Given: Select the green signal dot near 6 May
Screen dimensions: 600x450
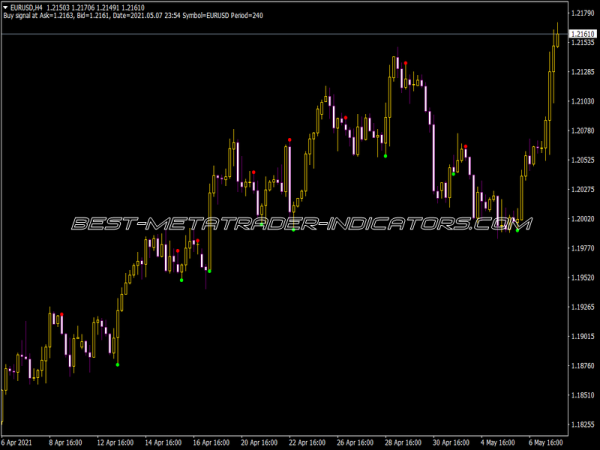Looking at the screenshot, I should 517,231.
